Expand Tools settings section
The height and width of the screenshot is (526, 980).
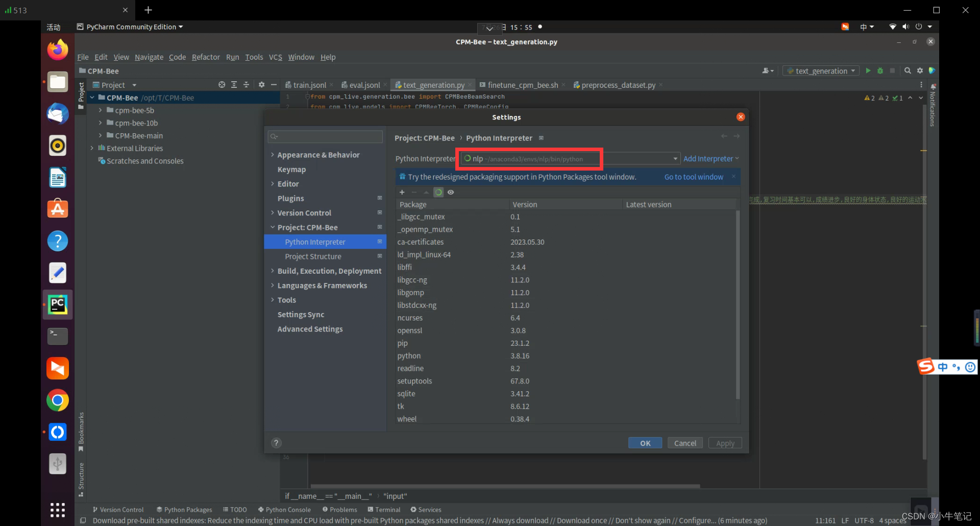point(273,300)
